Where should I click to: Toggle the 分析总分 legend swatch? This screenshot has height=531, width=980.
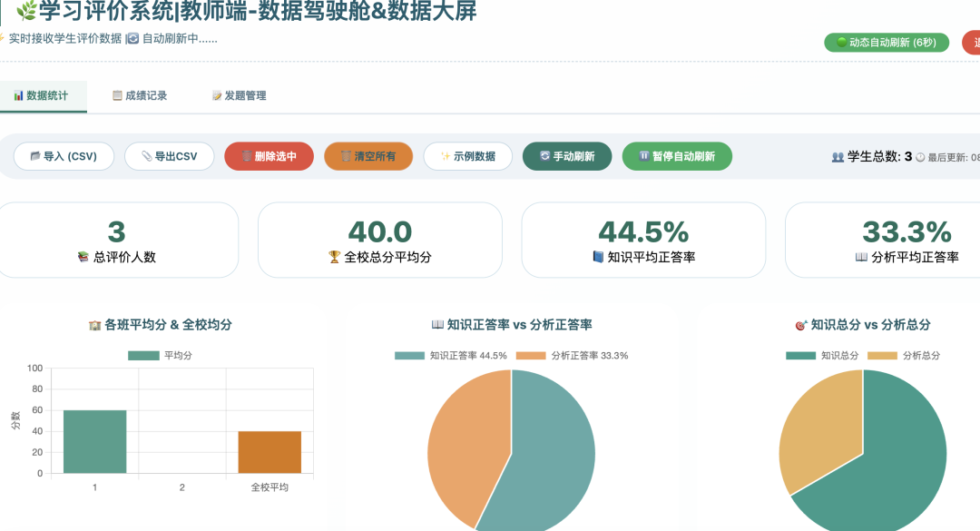pos(883,355)
